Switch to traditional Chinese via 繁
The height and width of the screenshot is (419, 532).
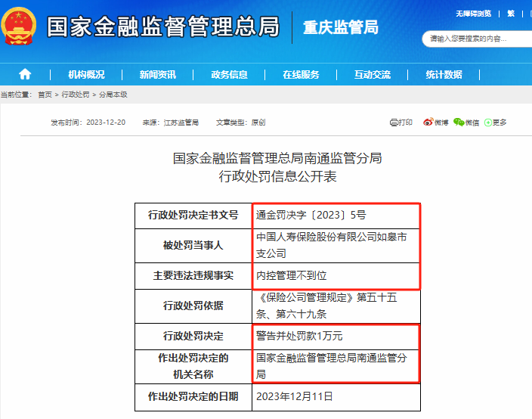(511, 14)
